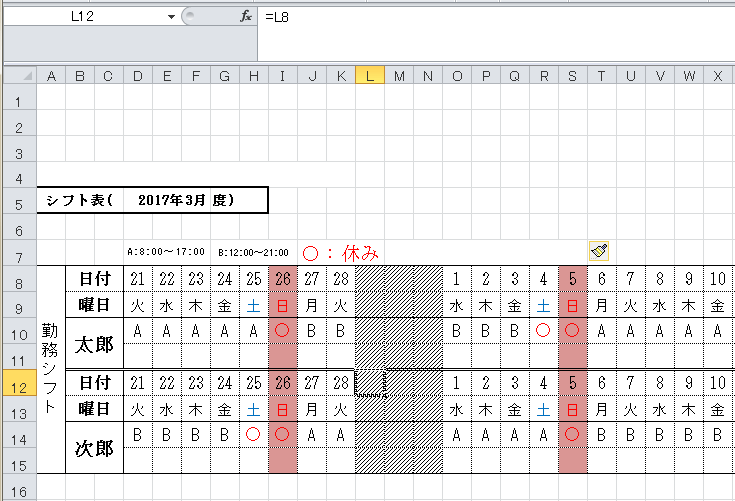Click the paste options brush icon
The height and width of the screenshot is (501, 735).
click(x=599, y=251)
